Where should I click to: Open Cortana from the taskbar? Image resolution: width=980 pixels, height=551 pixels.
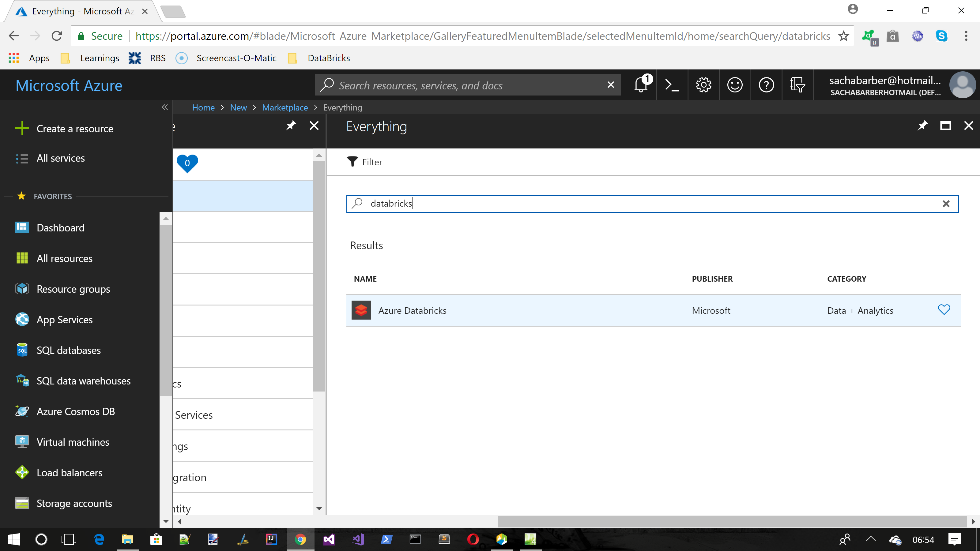coord(41,539)
